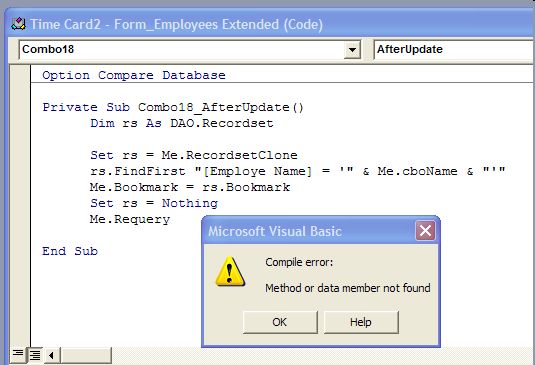Click the Help button in error dialog

(x=361, y=322)
